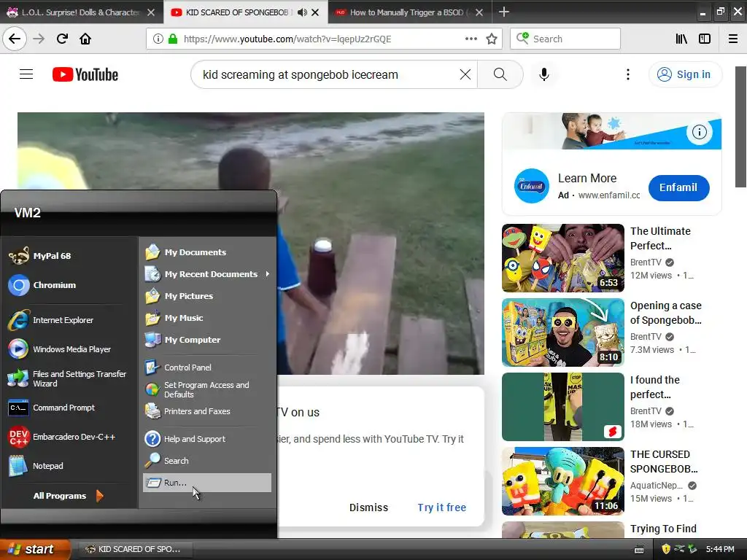
Task: Open the security shield tray icon
Action: [665, 549]
